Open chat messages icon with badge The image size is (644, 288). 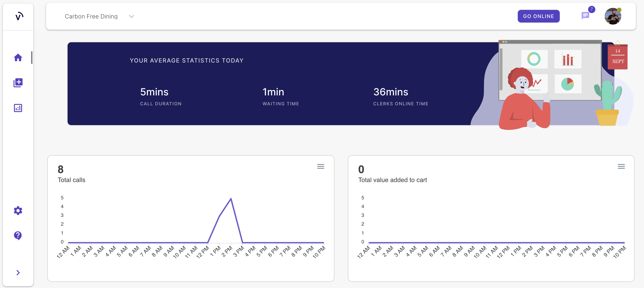[x=585, y=16]
